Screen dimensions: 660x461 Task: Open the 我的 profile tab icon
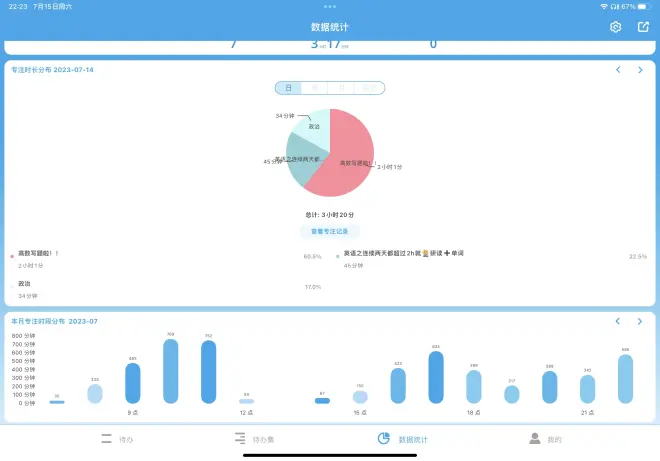[x=535, y=439]
